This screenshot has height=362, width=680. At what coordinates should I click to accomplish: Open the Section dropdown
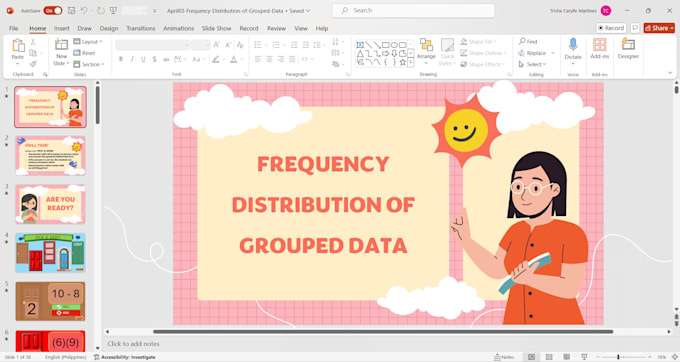89,64
